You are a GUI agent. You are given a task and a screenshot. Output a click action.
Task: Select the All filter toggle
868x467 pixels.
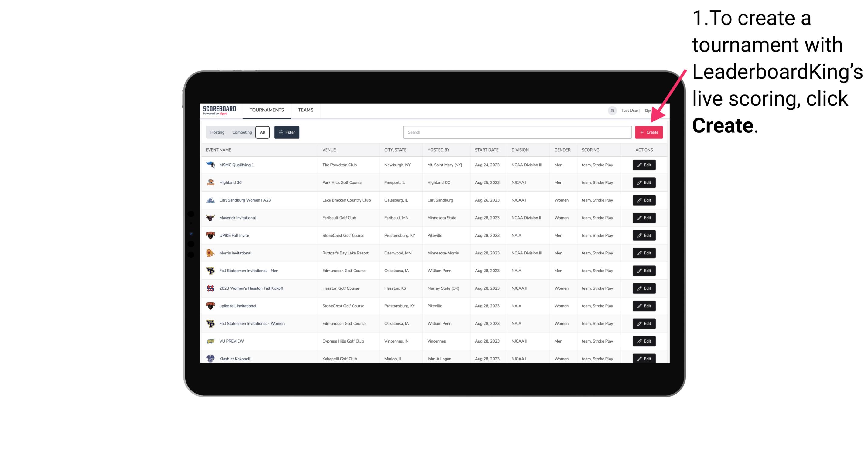click(x=262, y=132)
